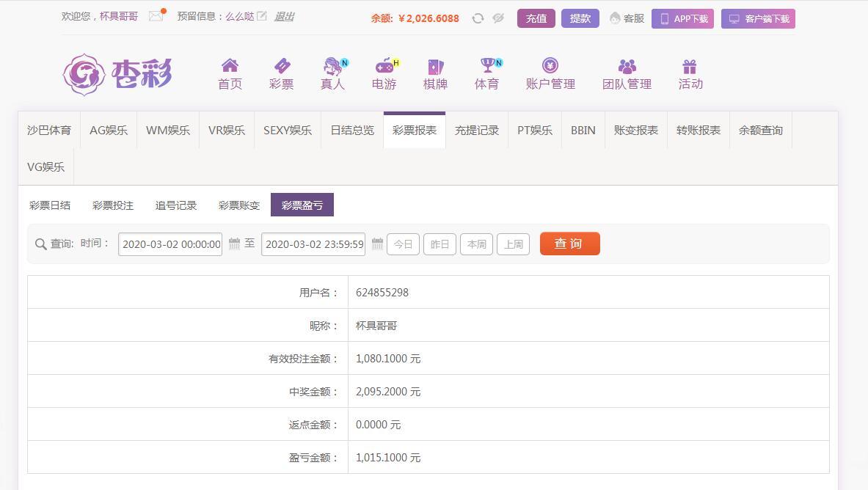
Task: Open the end date calendar picker
Action: [x=377, y=244]
